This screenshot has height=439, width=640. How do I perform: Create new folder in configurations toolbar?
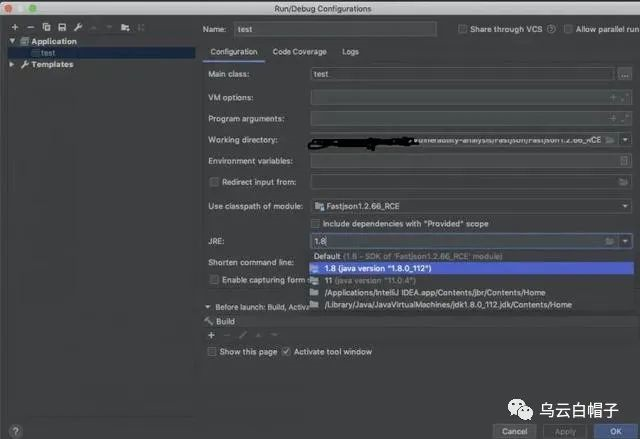(125, 27)
